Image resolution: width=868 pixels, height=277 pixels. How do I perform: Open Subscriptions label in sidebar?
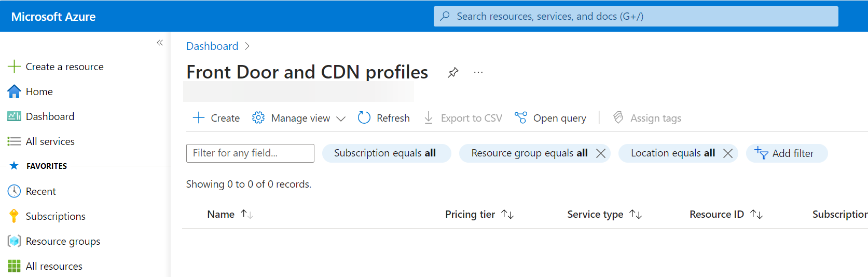(x=56, y=216)
